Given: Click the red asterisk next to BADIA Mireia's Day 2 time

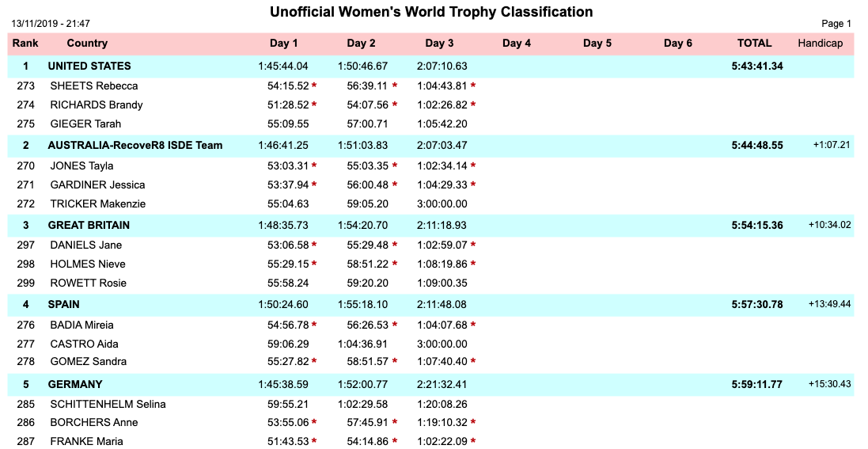Looking at the screenshot, I should [x=394, y=325].
